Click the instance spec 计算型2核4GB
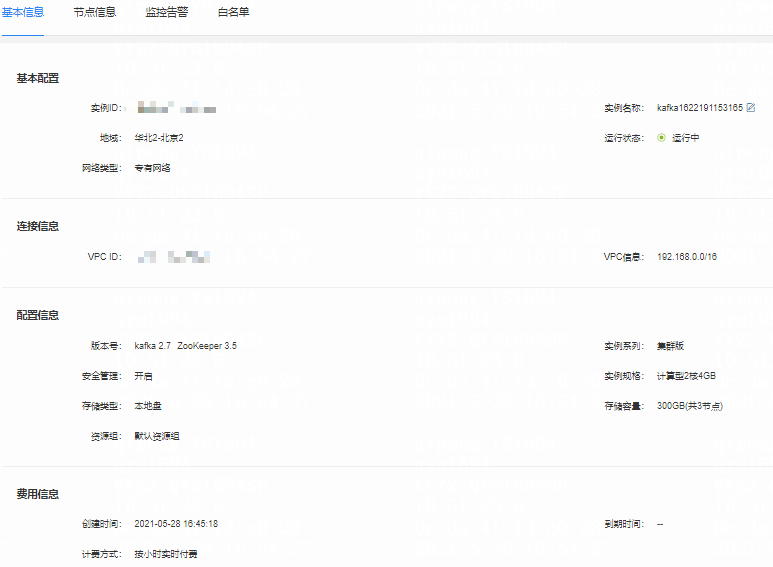 coord(686,376)
